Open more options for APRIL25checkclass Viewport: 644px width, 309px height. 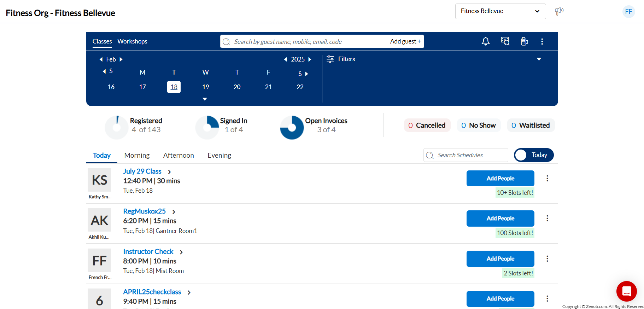[x=547, y=299]
